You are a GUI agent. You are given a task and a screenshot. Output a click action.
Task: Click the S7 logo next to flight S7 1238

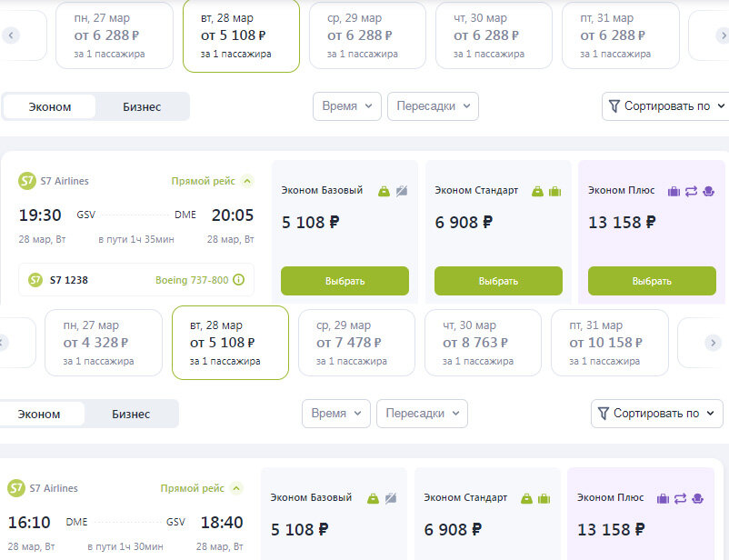pos(35,280)
